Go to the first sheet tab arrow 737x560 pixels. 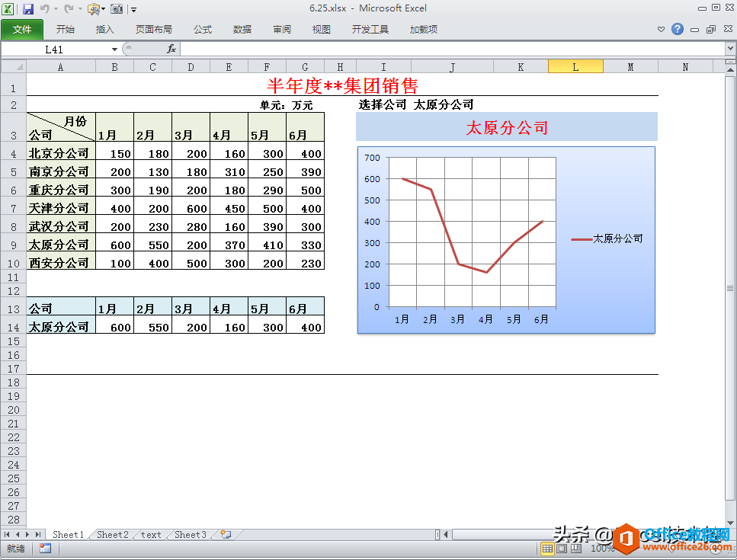click(7, 534)
